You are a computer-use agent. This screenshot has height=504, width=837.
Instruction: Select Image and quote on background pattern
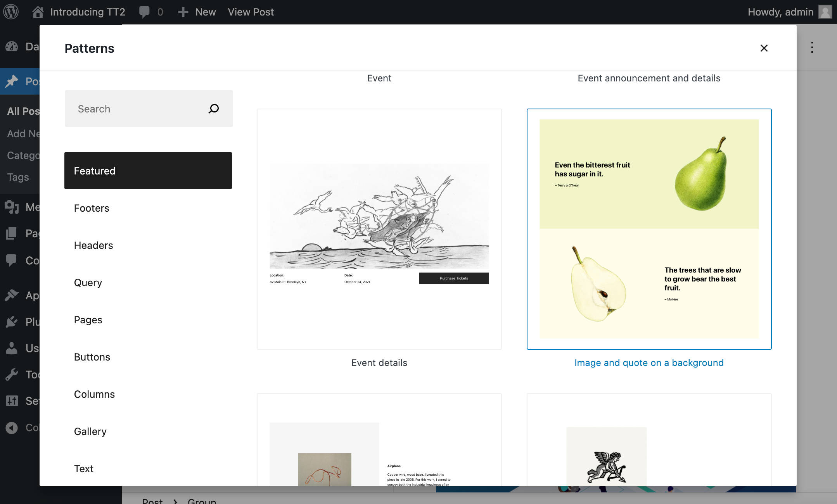(649, 229)
